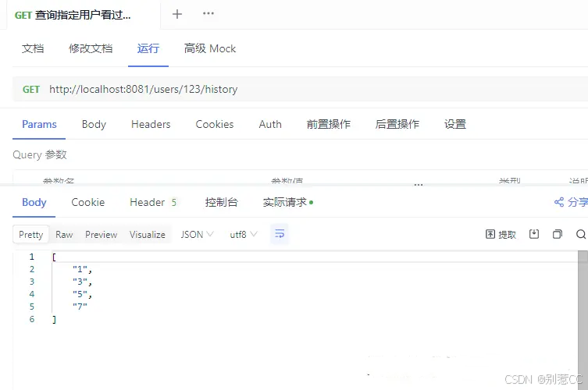Screen dimensions: 588x390
Task: Click the Query 参数 section label
Action: point(40,154)
